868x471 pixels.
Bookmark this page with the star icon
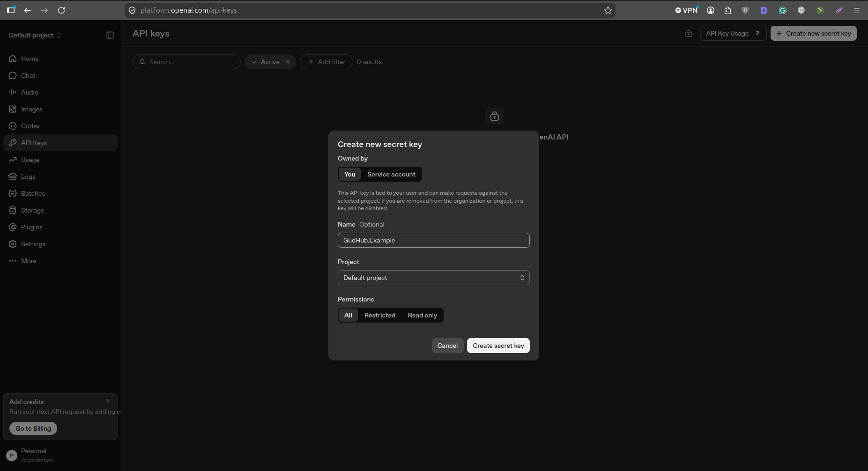click(x=608, y=10)
